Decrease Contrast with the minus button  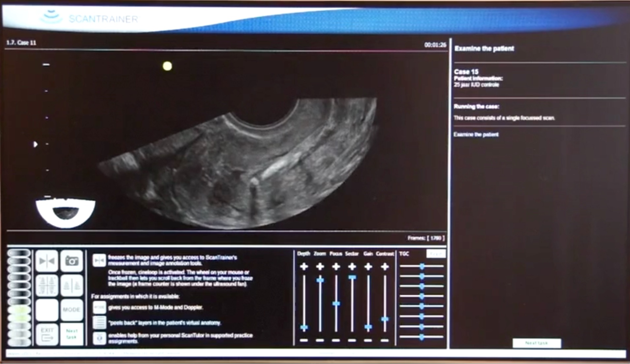[385, 340]
